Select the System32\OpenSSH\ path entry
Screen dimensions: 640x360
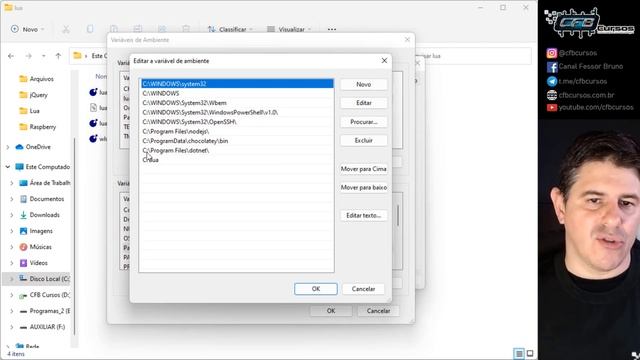(237, 122)
